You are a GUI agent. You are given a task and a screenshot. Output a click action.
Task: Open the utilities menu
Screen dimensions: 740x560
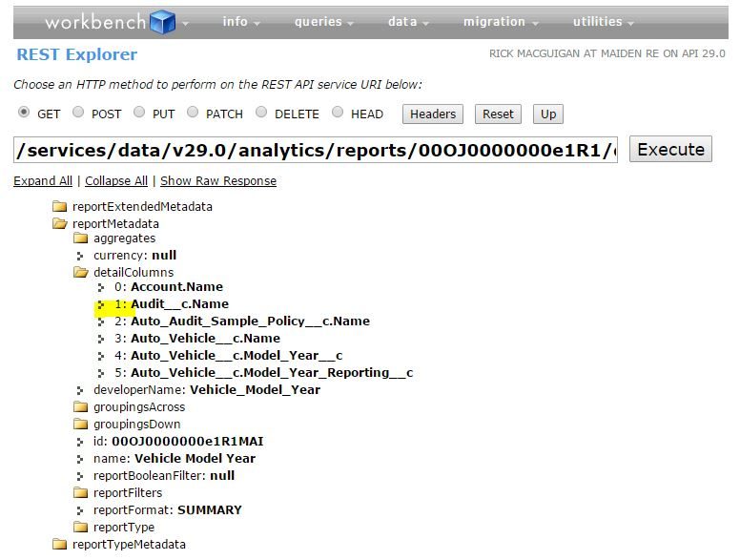click(603, 22)
